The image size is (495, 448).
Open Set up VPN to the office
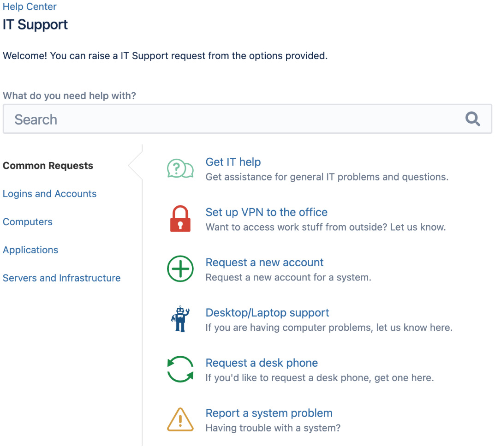click(x=266, y=212)
